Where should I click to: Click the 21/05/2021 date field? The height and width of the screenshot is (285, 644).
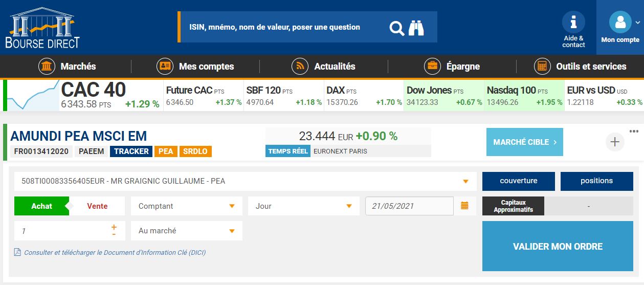click(x=409, y=206)
